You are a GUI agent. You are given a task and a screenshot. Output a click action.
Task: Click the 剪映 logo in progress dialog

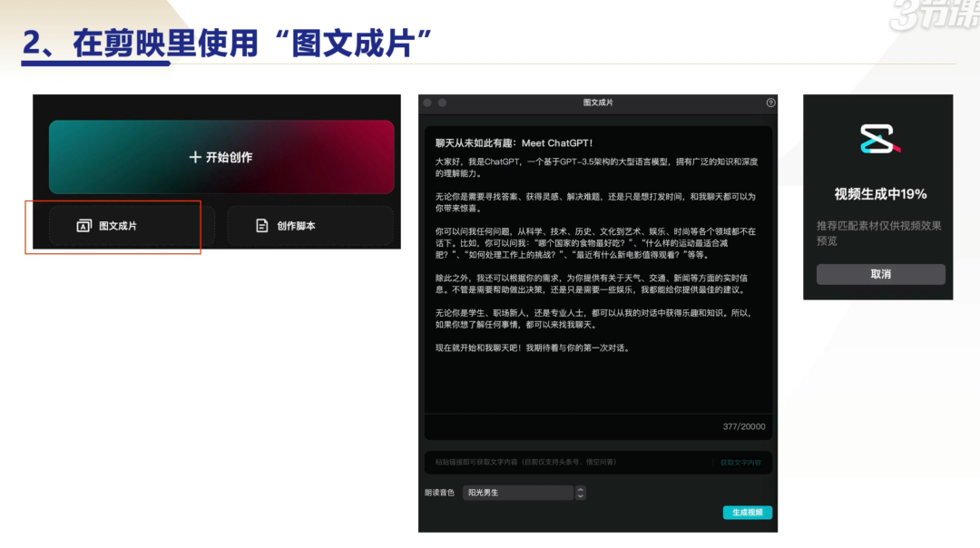(880, 139)
